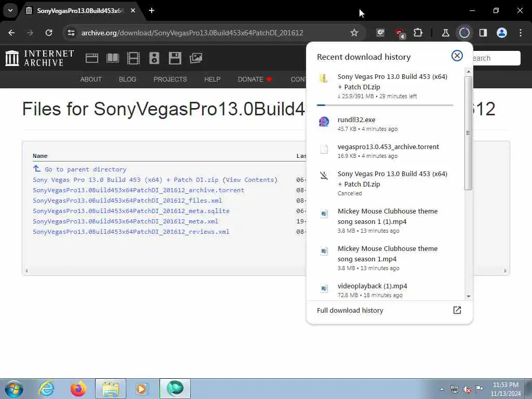The height and width of the screenshot is (399, 532).
Task: Open the _reviews.xml file link
Action: [131, 232]
